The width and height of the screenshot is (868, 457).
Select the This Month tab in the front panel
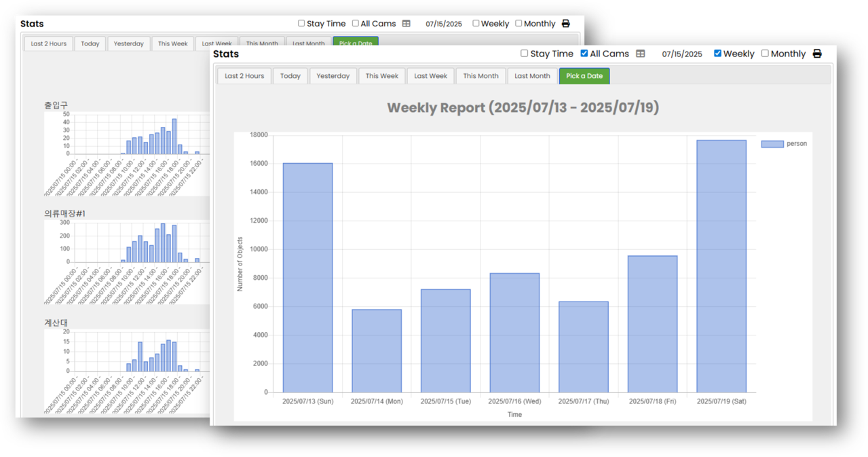pos(480,76)
